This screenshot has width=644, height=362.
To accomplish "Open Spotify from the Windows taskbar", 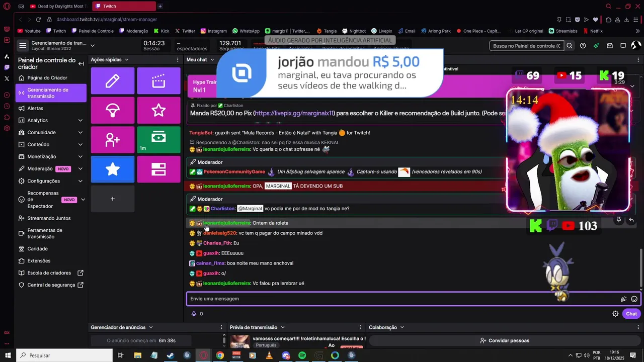I will click(302, 355).
